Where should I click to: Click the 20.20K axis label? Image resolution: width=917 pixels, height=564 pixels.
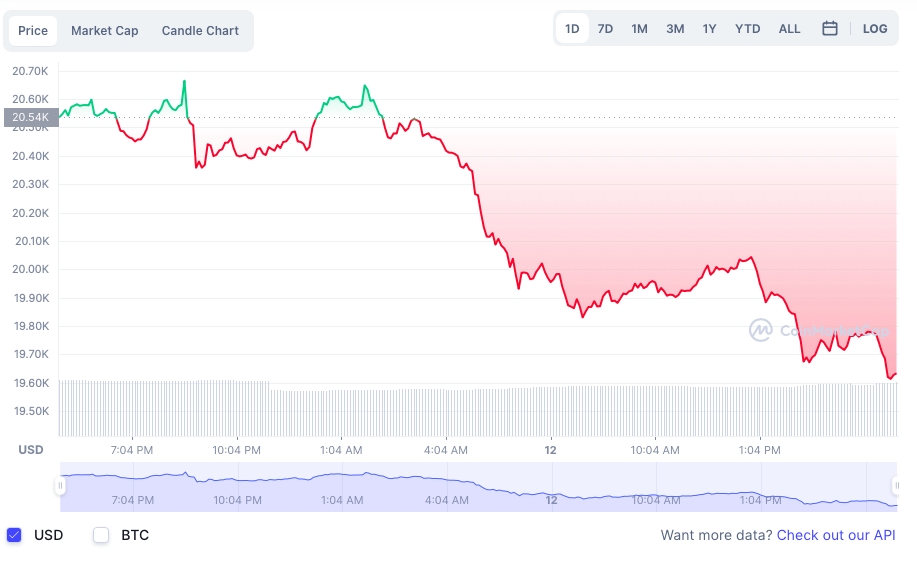point(30,213)
